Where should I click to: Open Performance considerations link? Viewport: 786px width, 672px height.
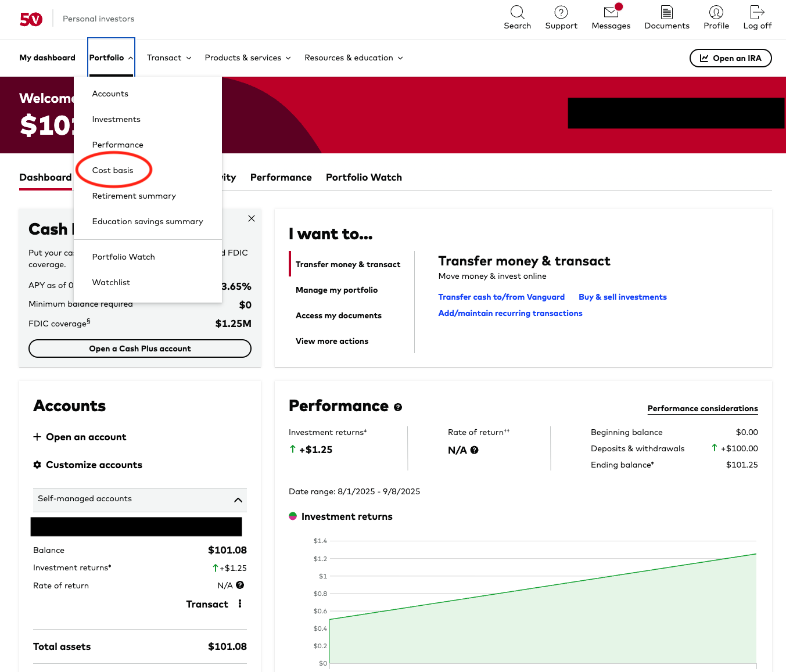click(x=702, y=408)
